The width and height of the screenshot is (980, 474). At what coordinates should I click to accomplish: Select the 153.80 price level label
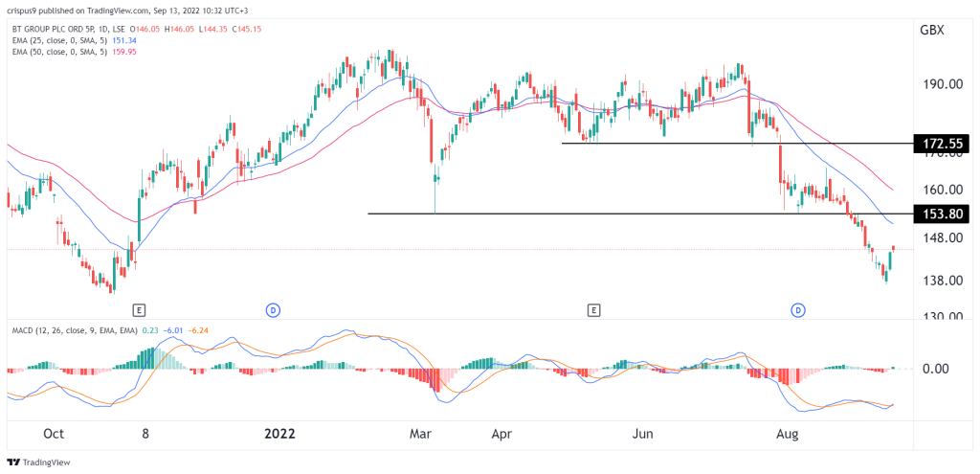point(942,214)
